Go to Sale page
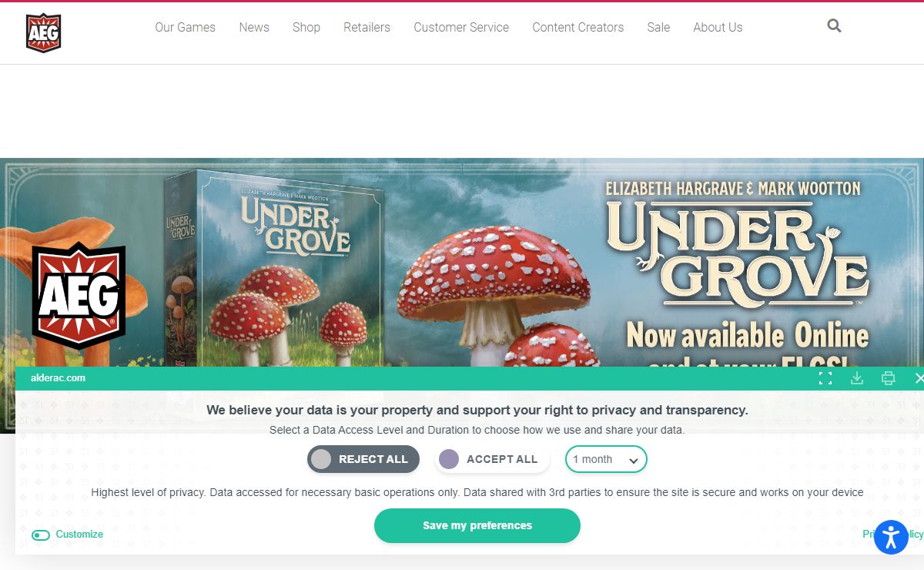The width and height of the screenshot is (924, 570). (658, 27)
